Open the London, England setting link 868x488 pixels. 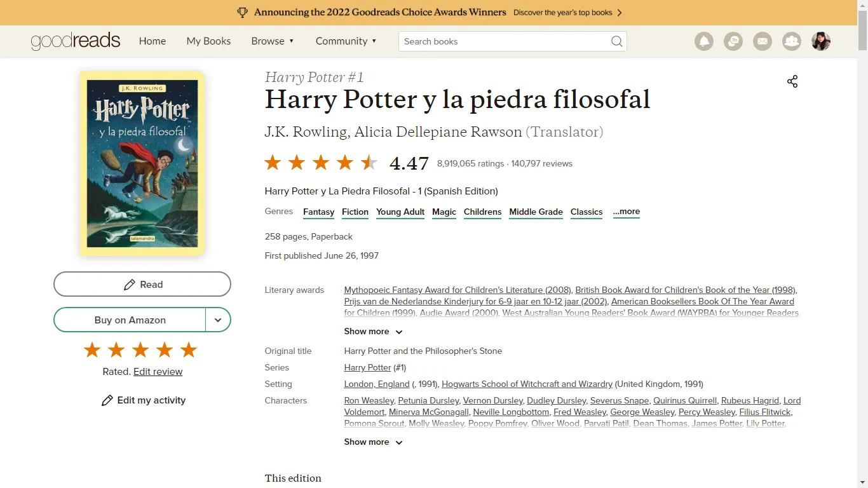pyautogui.click(x=377, y=384)
